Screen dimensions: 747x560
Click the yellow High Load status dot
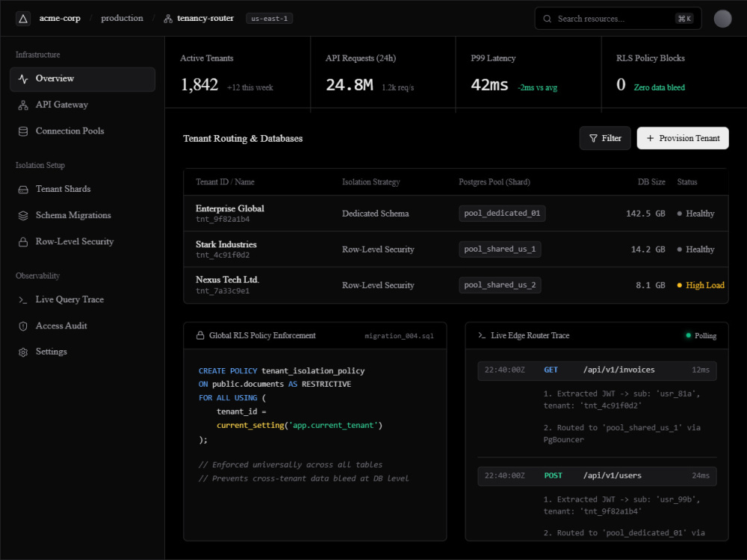679,285
